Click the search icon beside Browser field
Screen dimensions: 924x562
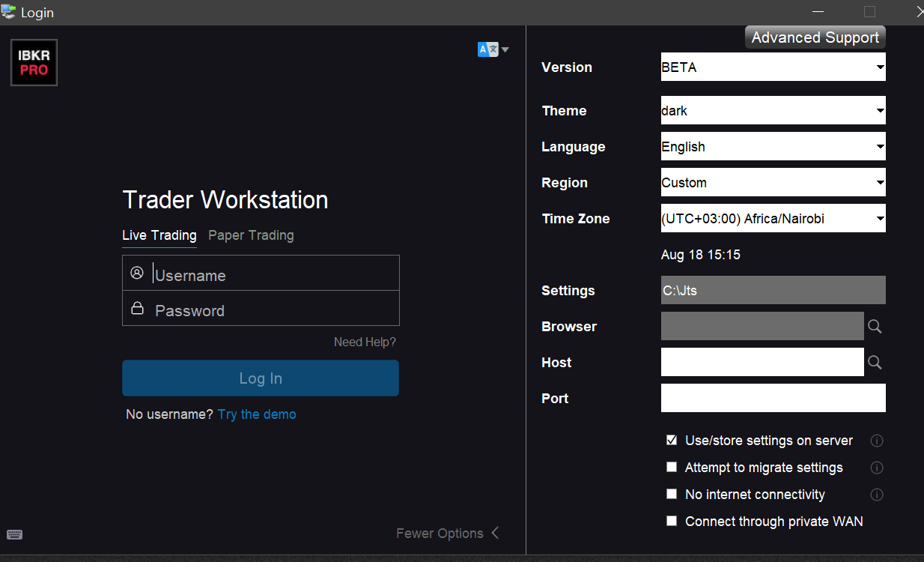(x=875, y=327)
